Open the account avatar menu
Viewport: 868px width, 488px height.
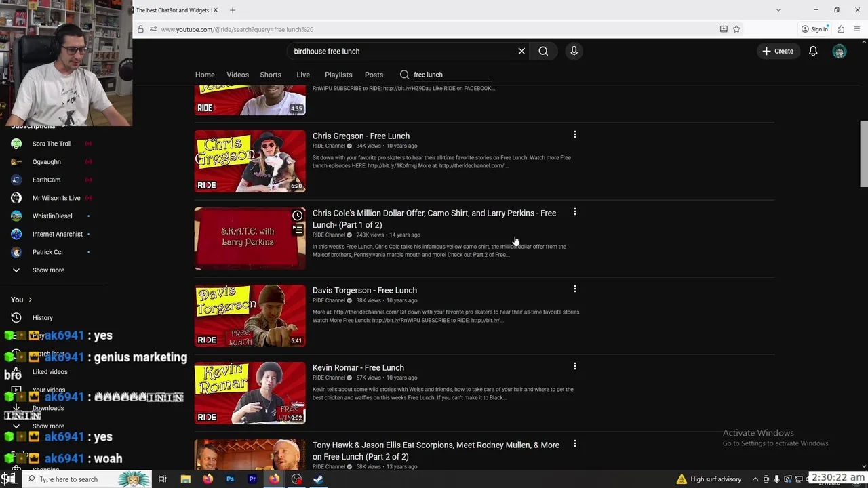tap(840, 51)
